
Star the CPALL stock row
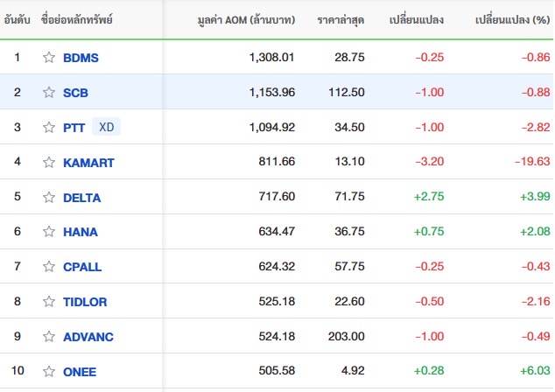point(49,267)
